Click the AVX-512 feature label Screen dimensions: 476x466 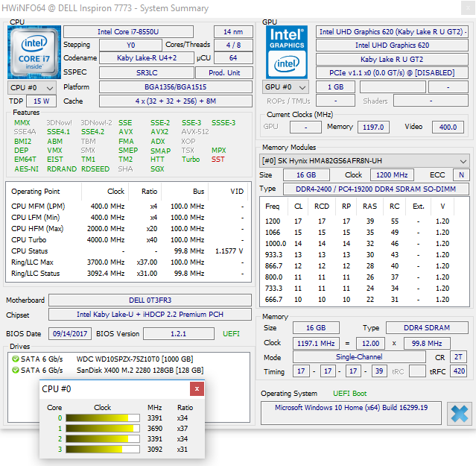click(195, 132)
